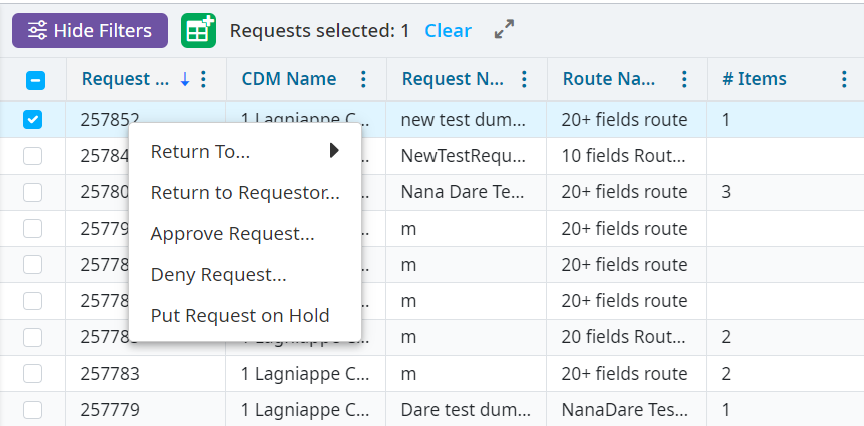Click the Dare test dum... request name cell
This screenshot has width=864, height=426.
(463, 410)
